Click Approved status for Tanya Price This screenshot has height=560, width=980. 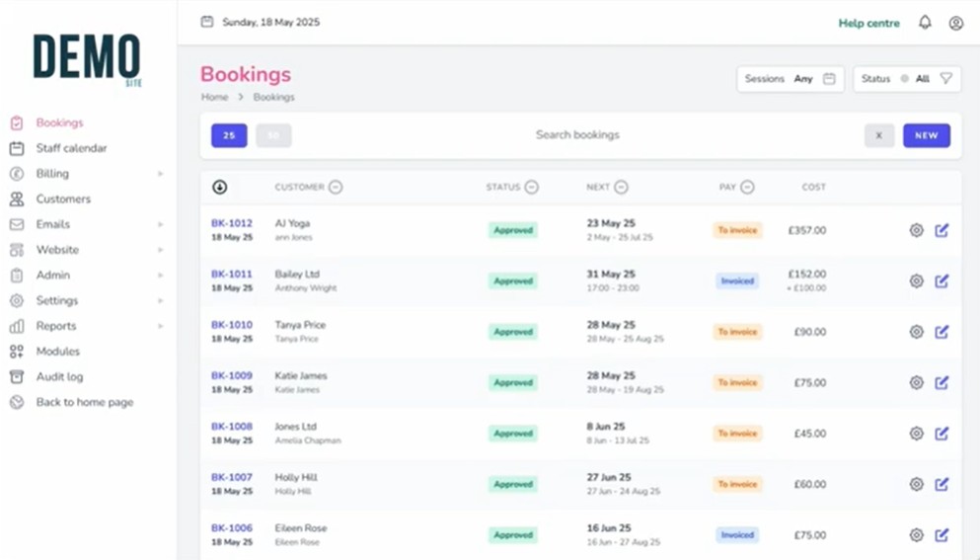[513, 332]
